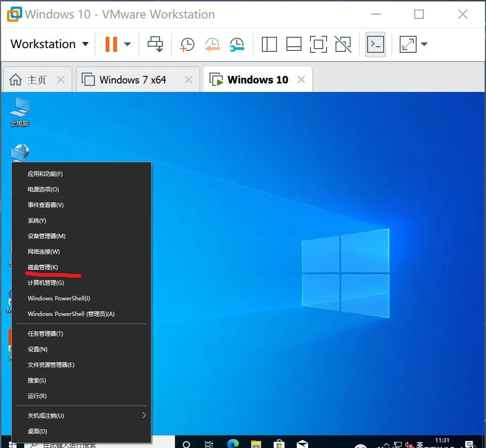The width and height of the screenshot is (486, 448).
Task: Expand the pause button dropdown arrow
Action: click(127, 44)
